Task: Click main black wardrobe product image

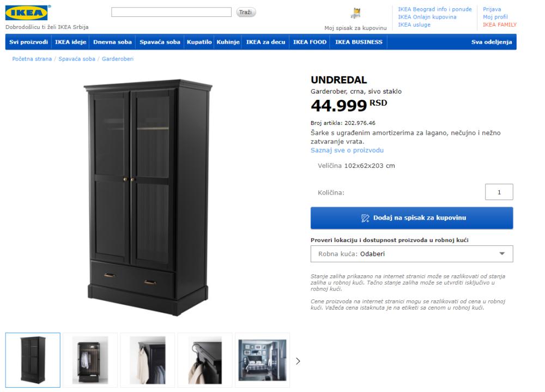Action: pos(148,197)
